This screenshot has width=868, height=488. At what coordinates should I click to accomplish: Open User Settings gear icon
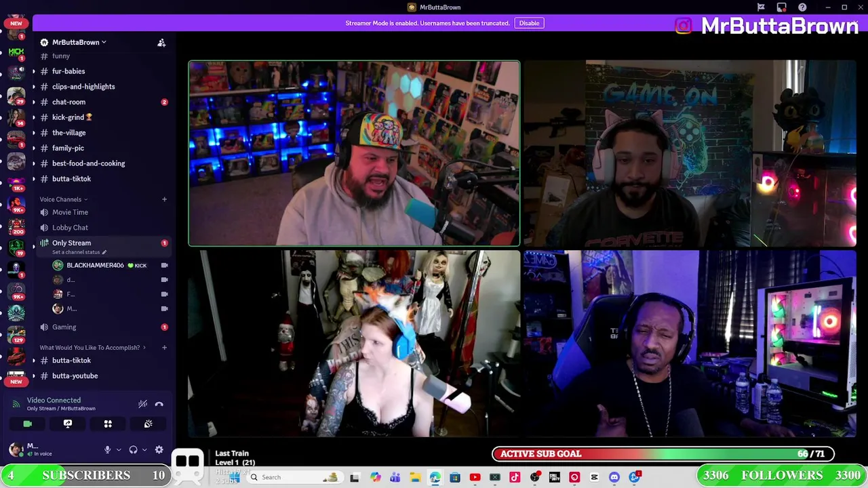point(159,449)
